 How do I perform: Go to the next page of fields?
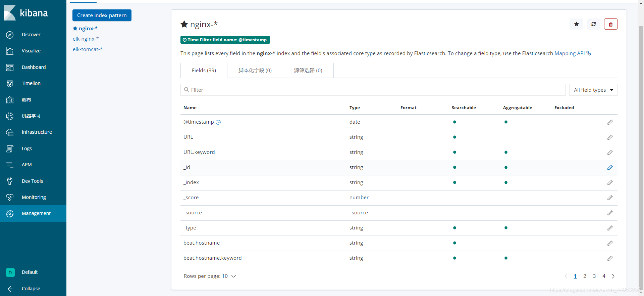[x=613, y=276]
